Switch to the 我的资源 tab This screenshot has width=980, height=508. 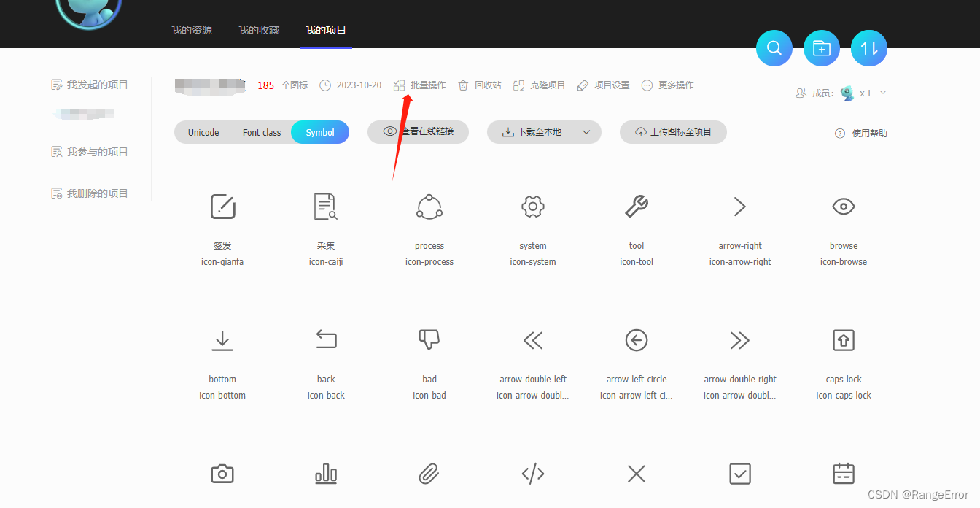[x=191, y=30]
